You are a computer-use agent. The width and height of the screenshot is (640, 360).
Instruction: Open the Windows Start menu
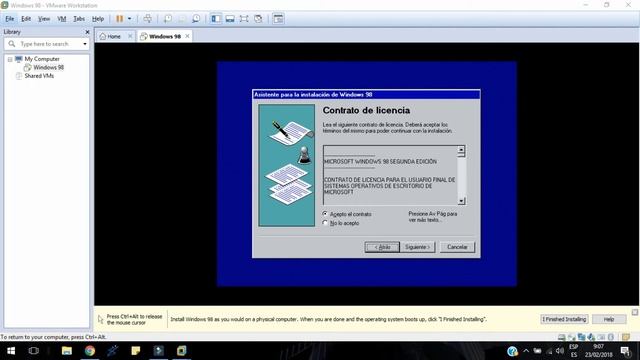pos(11,351)
